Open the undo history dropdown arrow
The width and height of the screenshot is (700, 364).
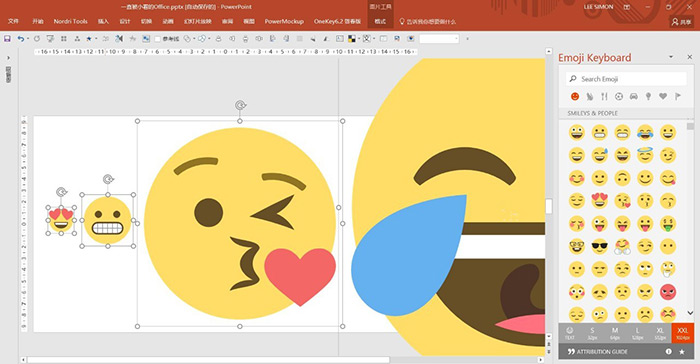pyautogui.click(x=27, y=39)
